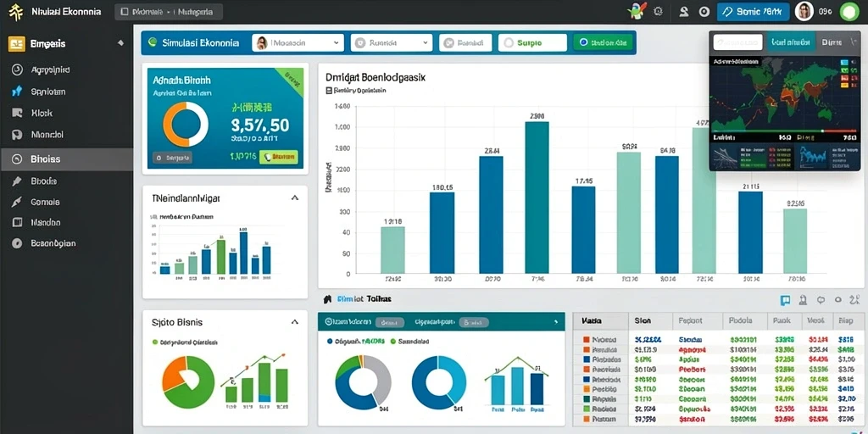868x434 pixels.
Task: Click the blue Somic button in top bar
Action: pyautogui.click(x=753, y=11)
